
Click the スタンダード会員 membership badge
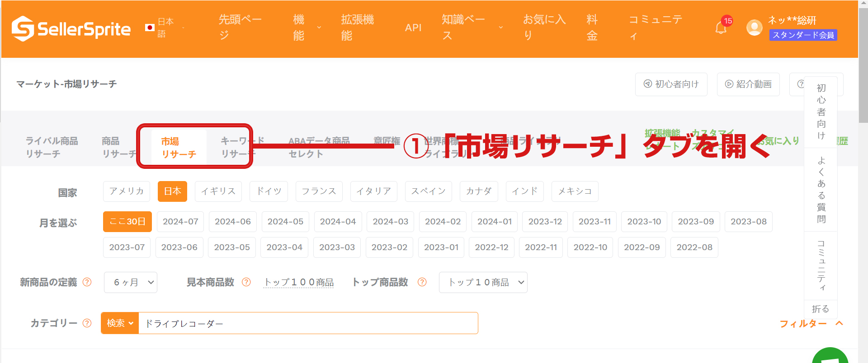tap(803, 35)
